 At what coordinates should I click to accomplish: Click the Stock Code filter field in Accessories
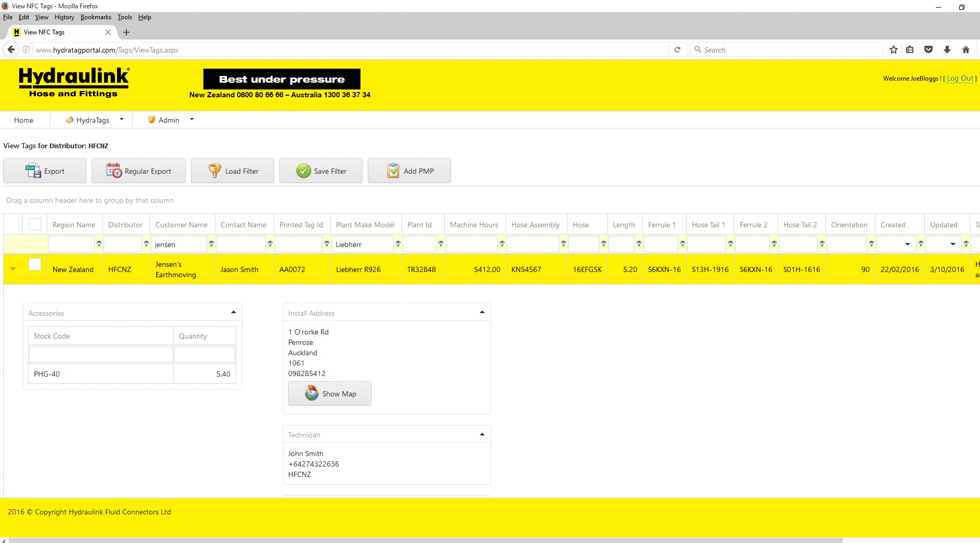click(101, 354)
